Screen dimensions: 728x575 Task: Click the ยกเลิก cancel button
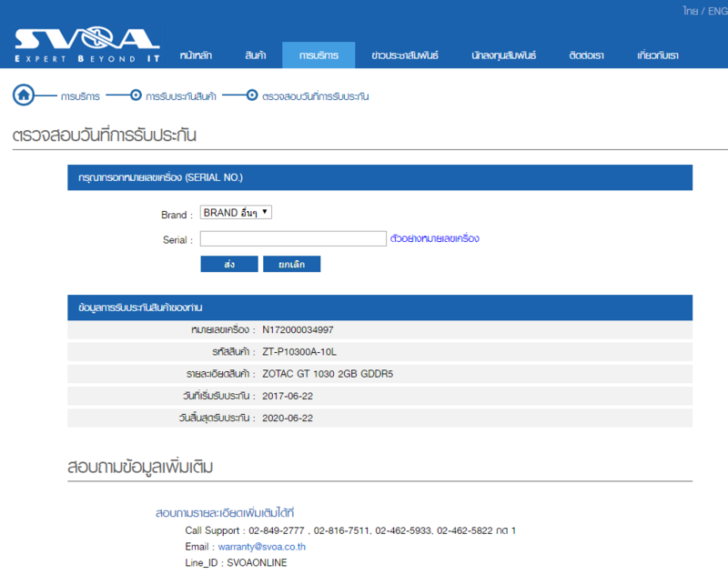[x=291, y=264]
